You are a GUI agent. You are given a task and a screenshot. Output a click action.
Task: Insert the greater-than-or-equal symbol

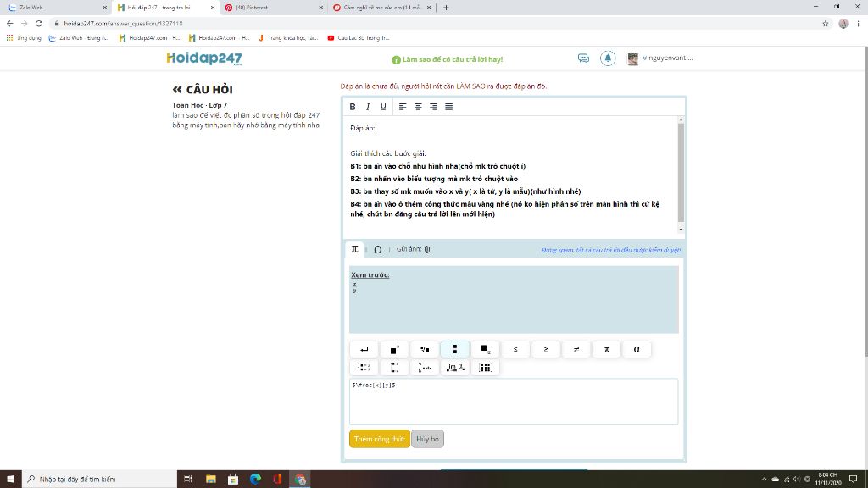[546, 349]
